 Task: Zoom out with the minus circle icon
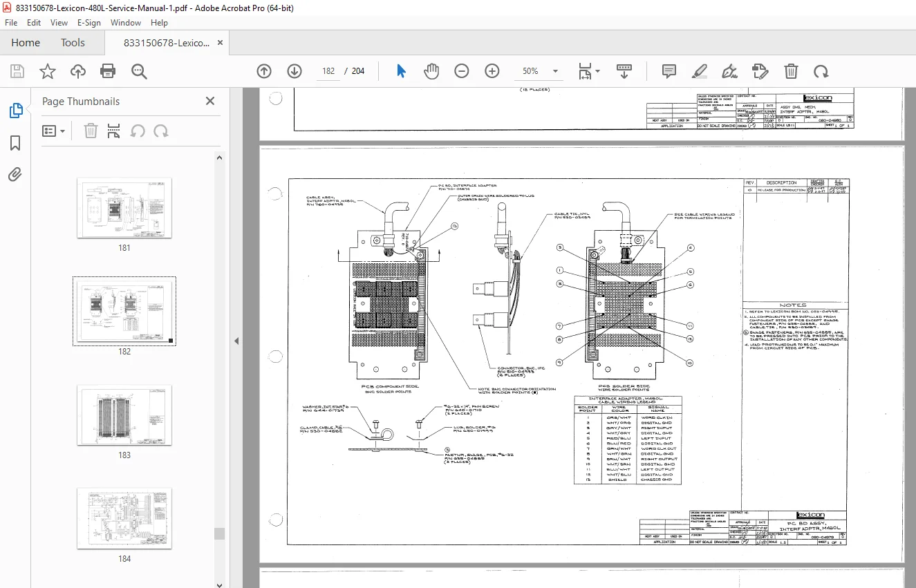[462, 71]
